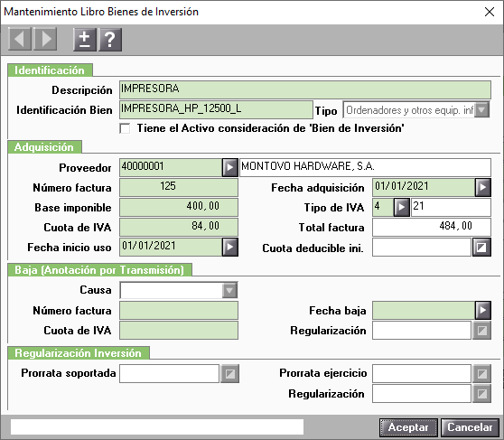The width and height of the screenshot is (504, 440).
Task: Close the Mantenimiento Libro window
Action: coord(490,12)
